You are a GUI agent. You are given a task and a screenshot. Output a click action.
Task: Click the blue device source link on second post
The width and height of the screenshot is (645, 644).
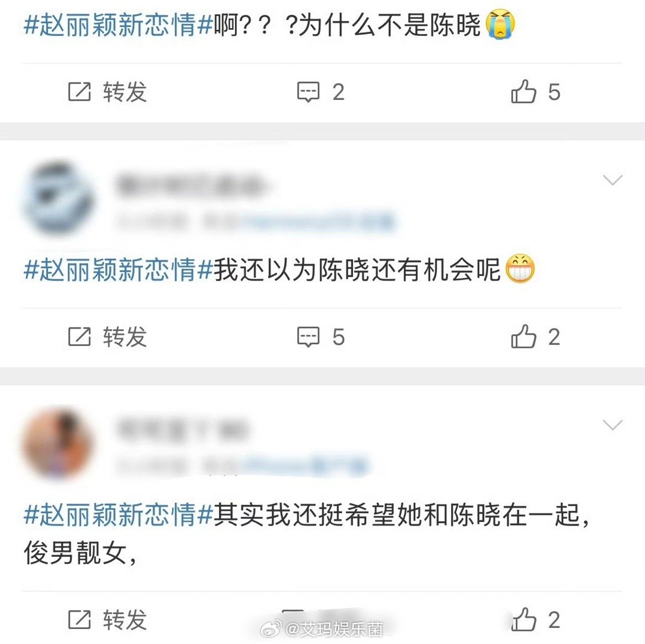point(320,221)
